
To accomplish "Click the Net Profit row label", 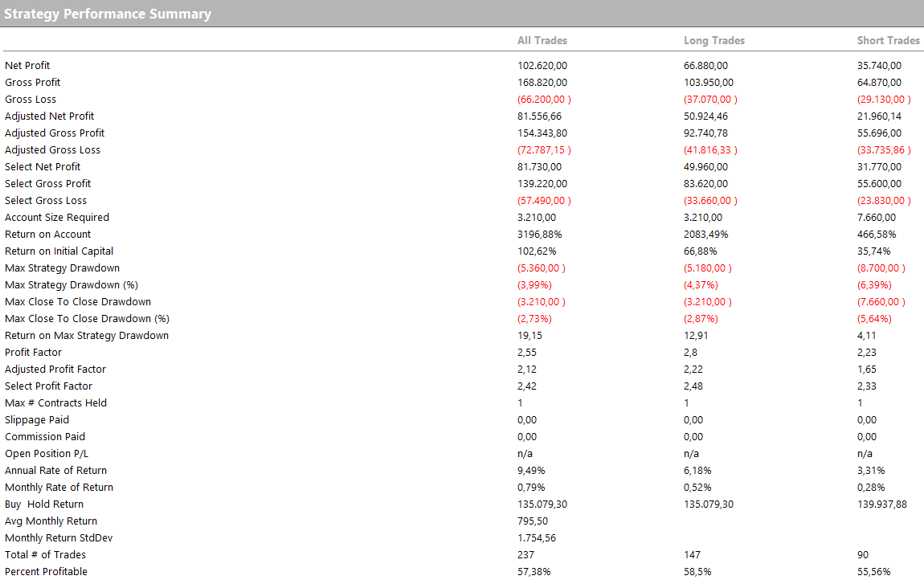I will pyautogui.click(x=27, y=66).
